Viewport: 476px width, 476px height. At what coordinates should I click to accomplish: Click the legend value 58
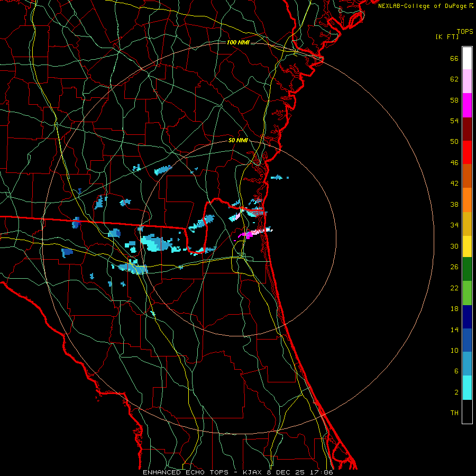click(454, 100)
